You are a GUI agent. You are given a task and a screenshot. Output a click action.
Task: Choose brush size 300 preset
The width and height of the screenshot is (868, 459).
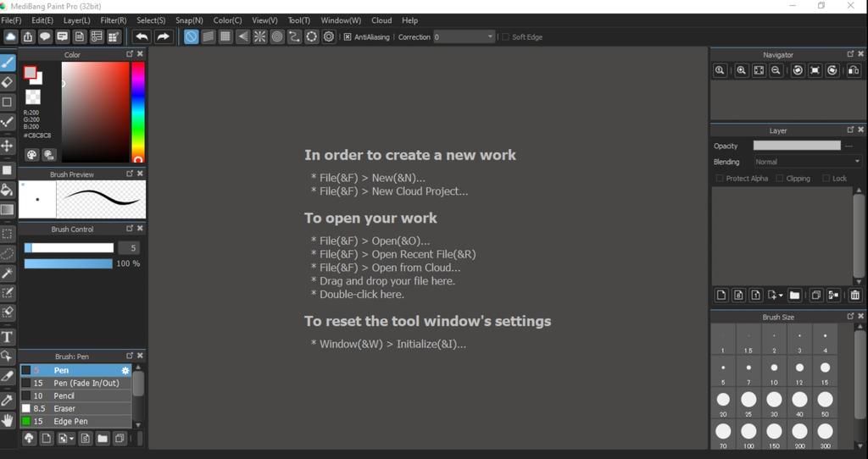[825, 435]
